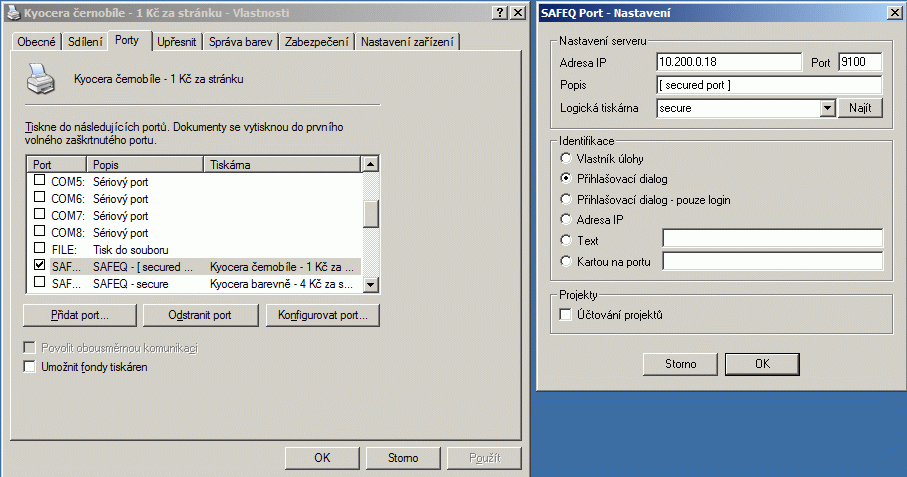Click port list scrollbar up arrow

(371, 164)
